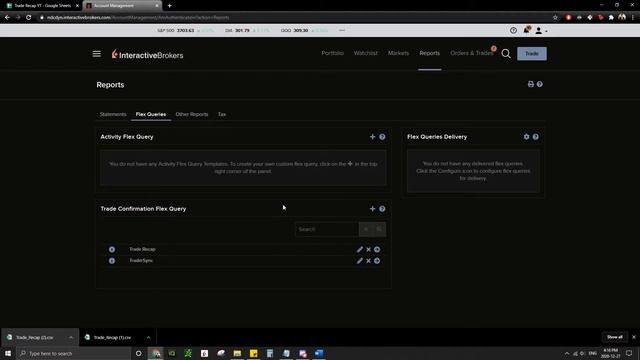The image size is (640, 360).
Task: Delete the Trade Recap query
Action: [369, 249]
